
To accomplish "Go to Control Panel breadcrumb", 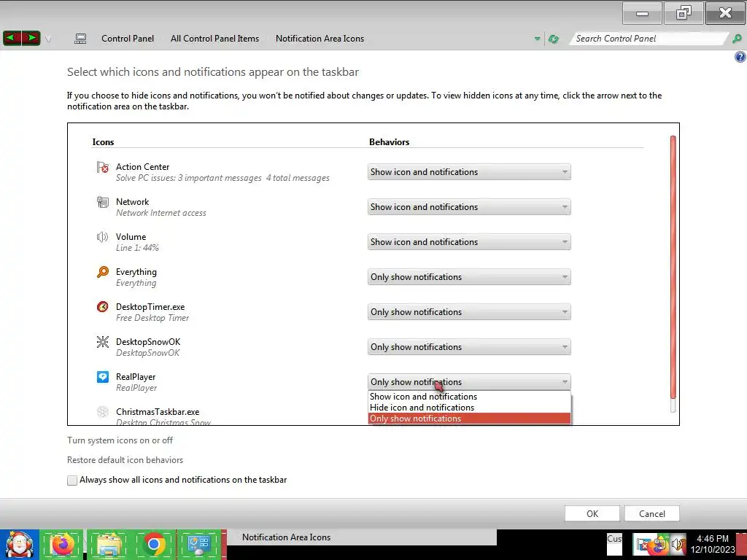I will pyautogui.click(x=128, y=39).
